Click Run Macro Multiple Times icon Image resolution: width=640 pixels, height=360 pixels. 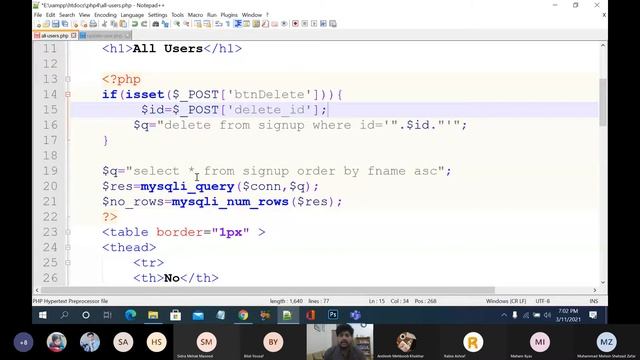(323, 24)
